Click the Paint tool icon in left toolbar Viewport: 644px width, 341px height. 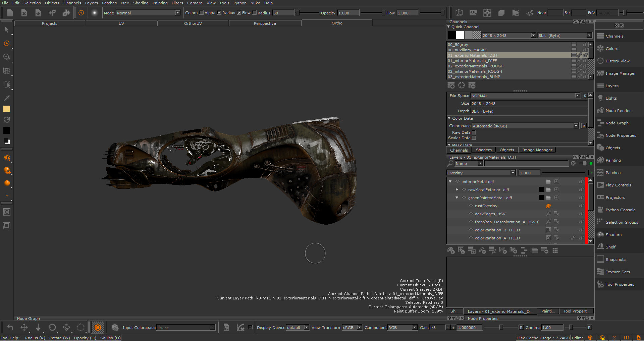pos(6,44)
